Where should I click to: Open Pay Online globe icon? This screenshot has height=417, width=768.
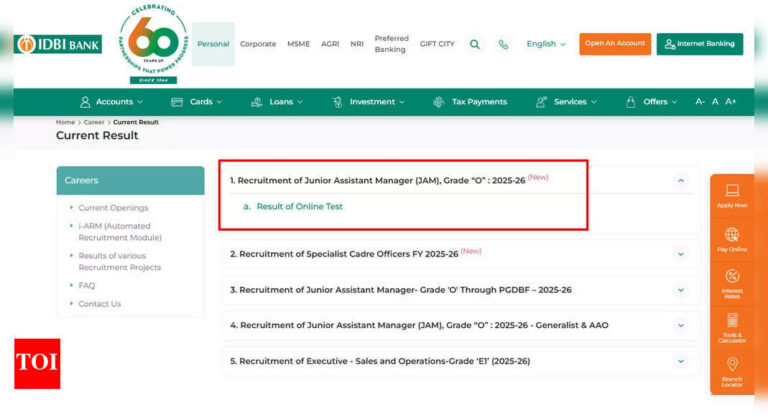pos(732,235)
